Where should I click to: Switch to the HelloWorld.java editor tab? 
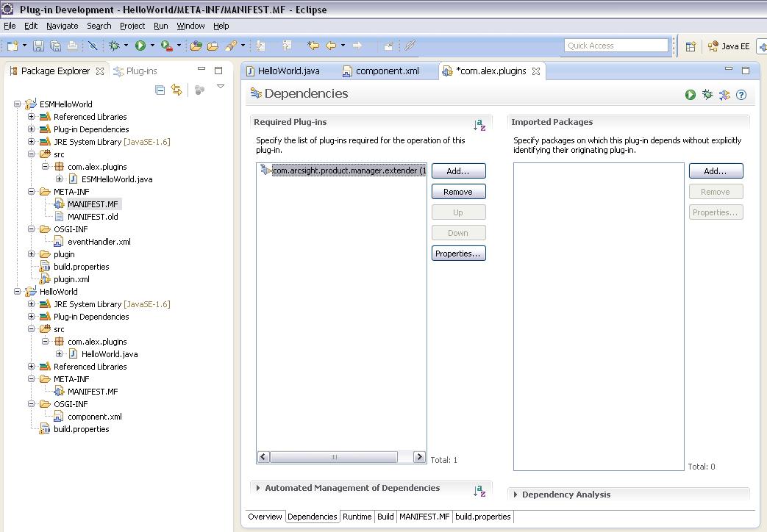pyautogui.click(x=283, y=71)
